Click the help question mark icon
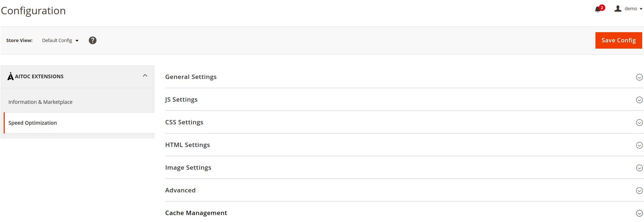Screen dimensions: 644x222 [93, 40]
